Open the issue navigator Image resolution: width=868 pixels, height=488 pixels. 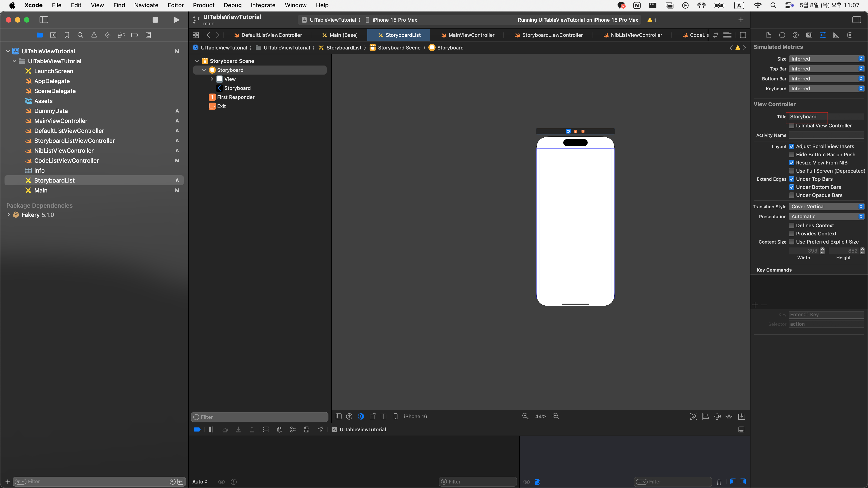pos(94,35)
